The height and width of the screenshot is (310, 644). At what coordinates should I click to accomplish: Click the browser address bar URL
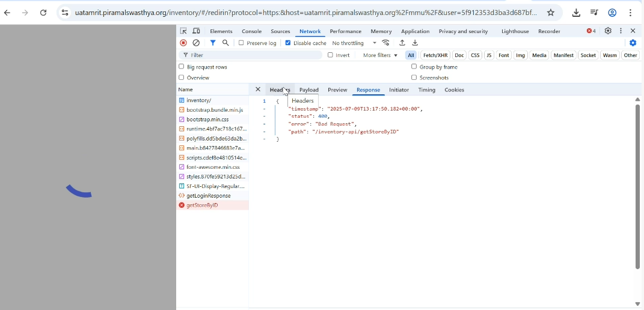tap(305, 13)
